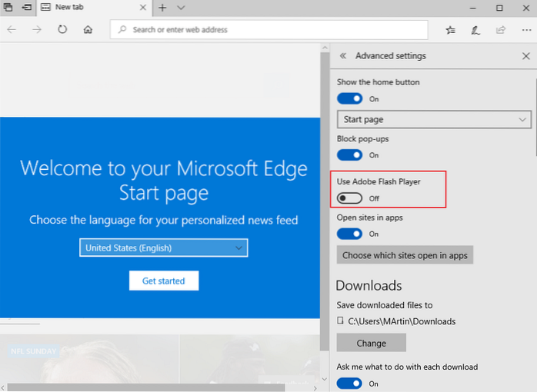The width and height of the screenshot is (537, 392).
Task: Turn on Use Adobe Flash Player
Action: 350,198
